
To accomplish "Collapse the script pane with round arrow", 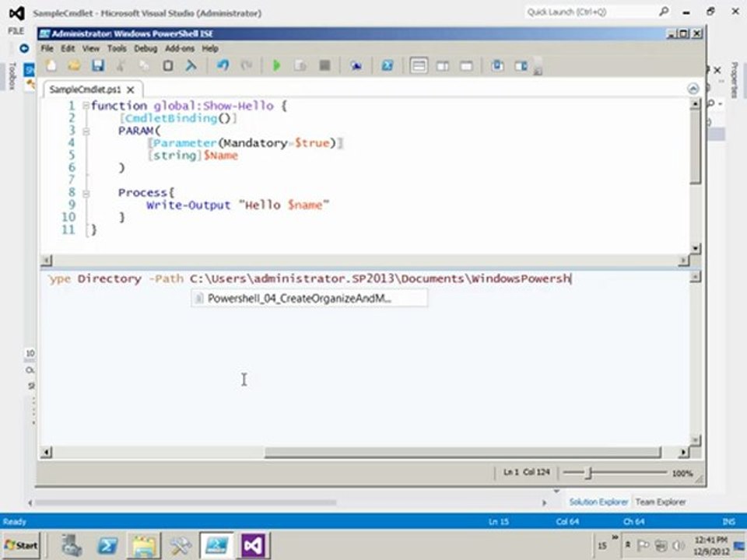I will tap(693, 89).
